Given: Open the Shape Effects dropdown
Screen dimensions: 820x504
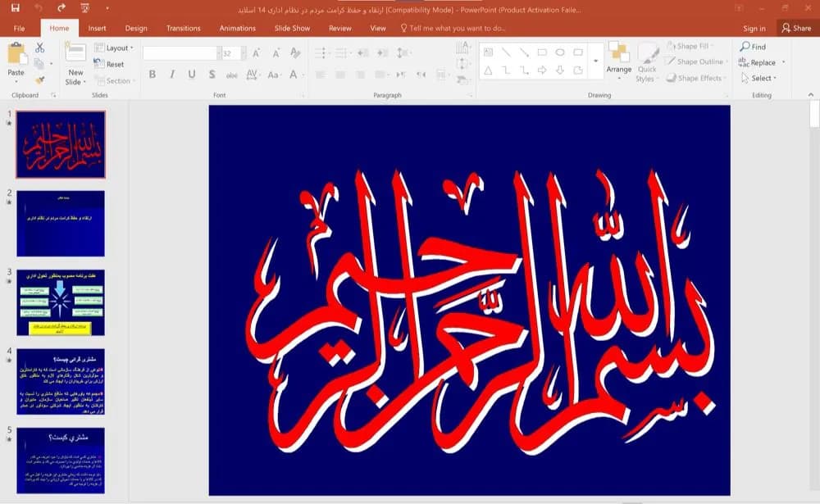Looking at the screenshot, I should [696, 78].
